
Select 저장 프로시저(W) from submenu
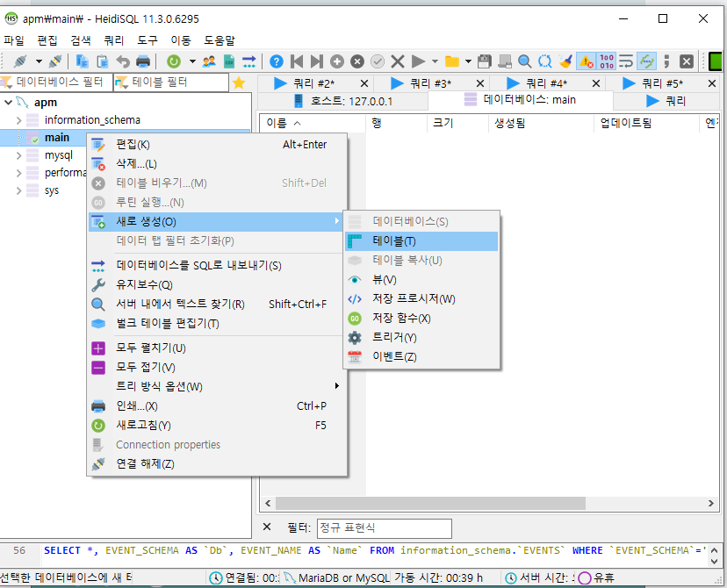click(x=421, y=299)
